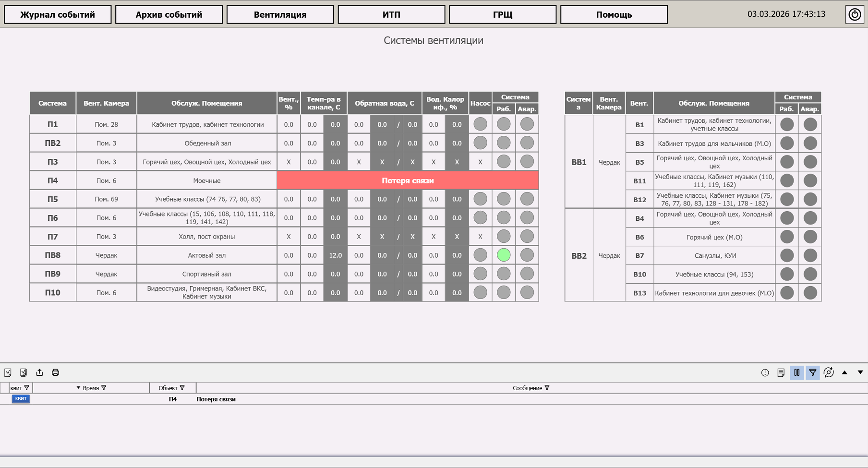
Task: Switch to the ИТП tab
Action: coord(391,14)
